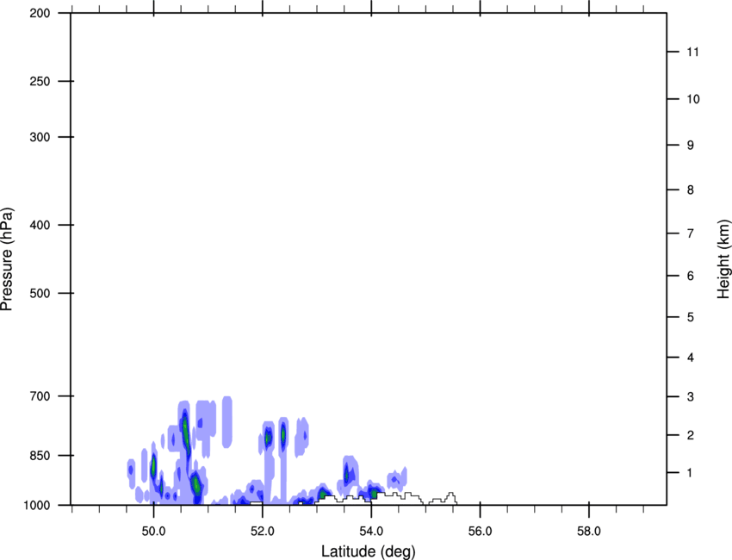Click the 9 km height tick label
This screenshot has height=560, width=732.
coord(691,146)
